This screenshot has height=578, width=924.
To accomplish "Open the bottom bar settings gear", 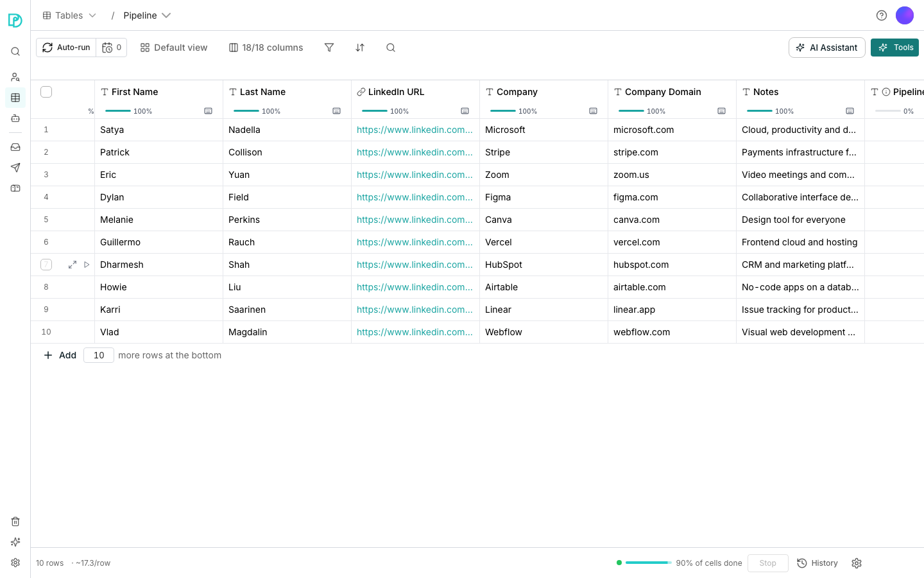I will [x=857, y=563].
